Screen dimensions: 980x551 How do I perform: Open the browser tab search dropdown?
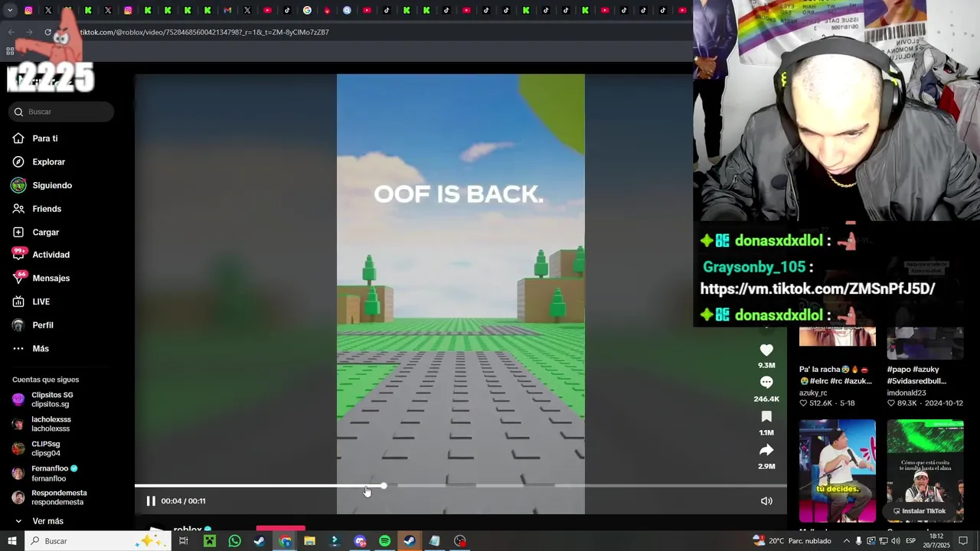click(10, 11)
